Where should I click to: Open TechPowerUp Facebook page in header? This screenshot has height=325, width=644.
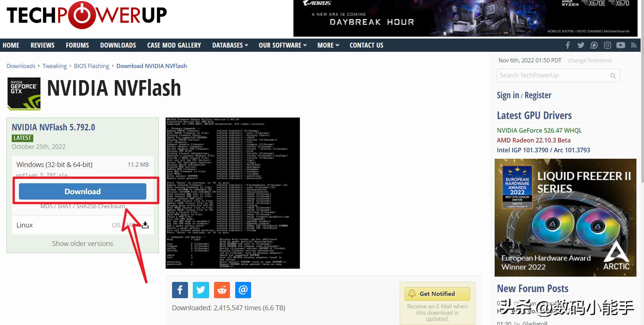pos(568,45)
